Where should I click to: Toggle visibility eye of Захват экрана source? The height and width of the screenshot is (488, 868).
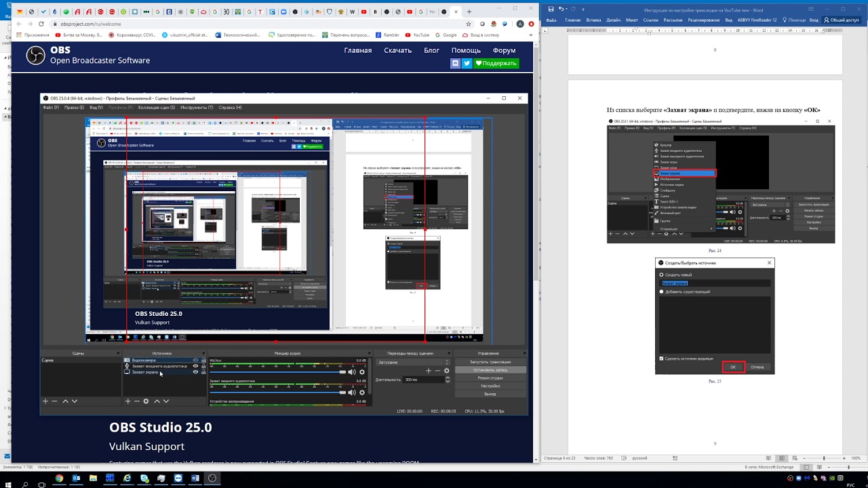pyautogui.click(x=195, y=372)
